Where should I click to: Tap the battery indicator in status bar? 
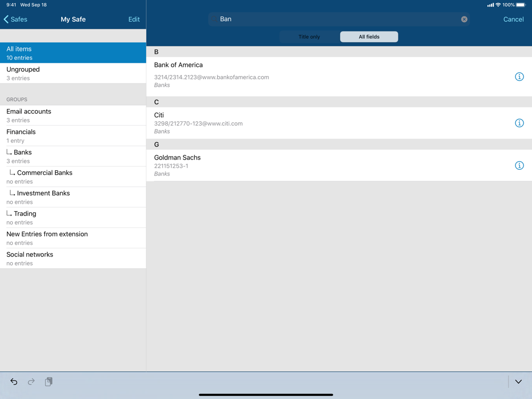pos(521,5)
